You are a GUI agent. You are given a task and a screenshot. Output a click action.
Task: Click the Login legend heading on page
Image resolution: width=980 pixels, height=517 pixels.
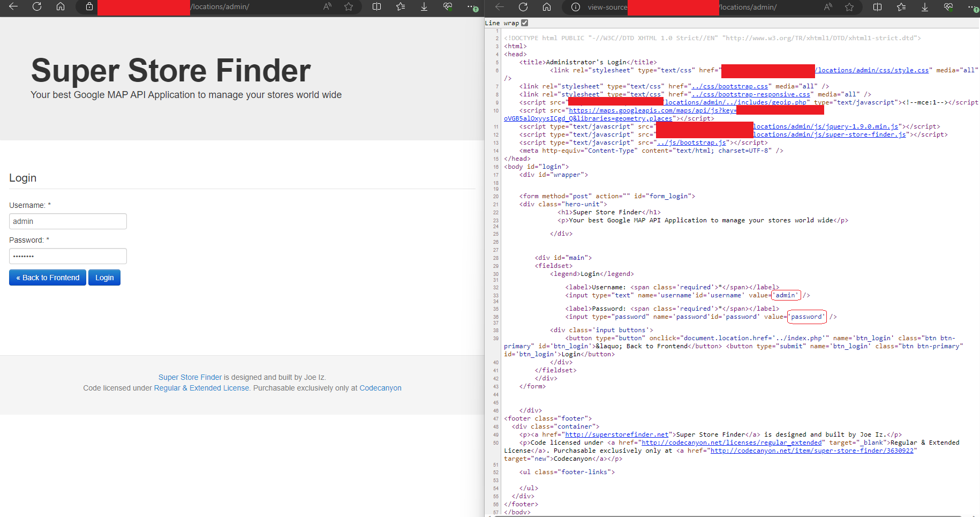pos(22,178)
